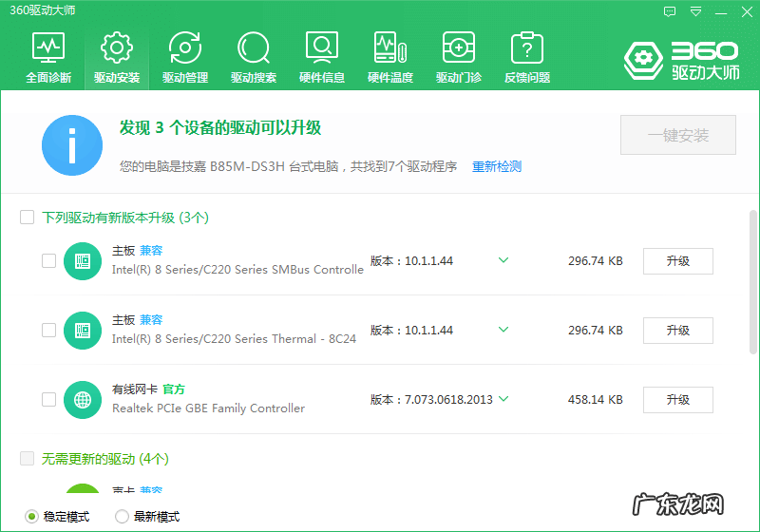
Task: Open the 硬件温度 hardware temperature icon
Action: point(390,47)
